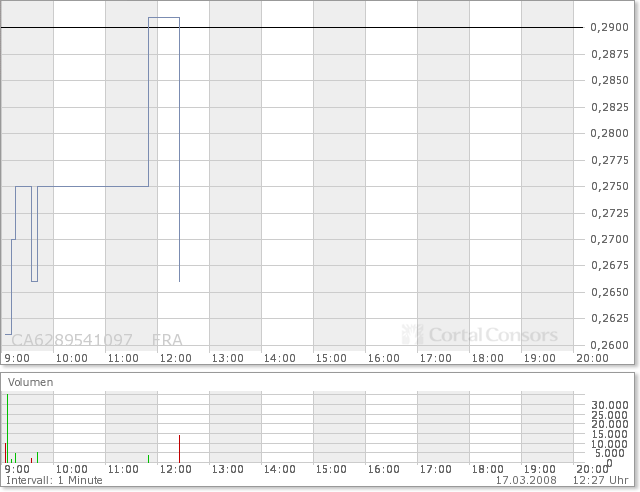Click the 14:00 label under the volume chart
640x492 pixels.
(279, 469)
